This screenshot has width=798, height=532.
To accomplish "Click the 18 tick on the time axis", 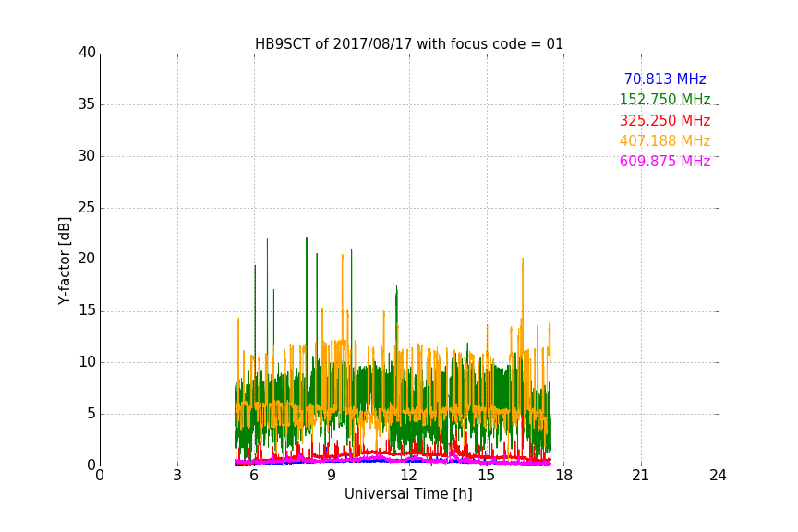I will tap(564, 476).
